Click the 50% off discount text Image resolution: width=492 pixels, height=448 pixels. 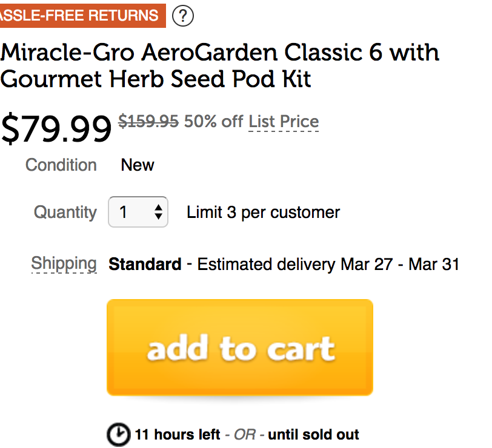213,121
